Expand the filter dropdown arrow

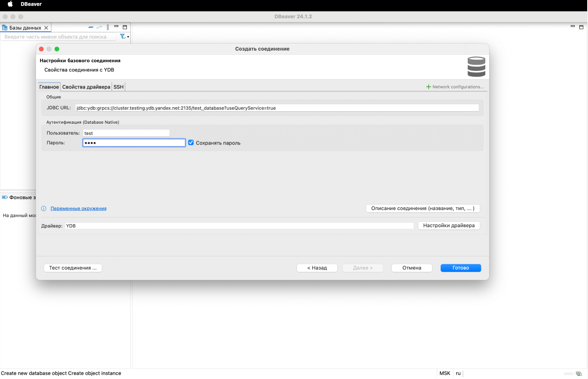(128, 37)
